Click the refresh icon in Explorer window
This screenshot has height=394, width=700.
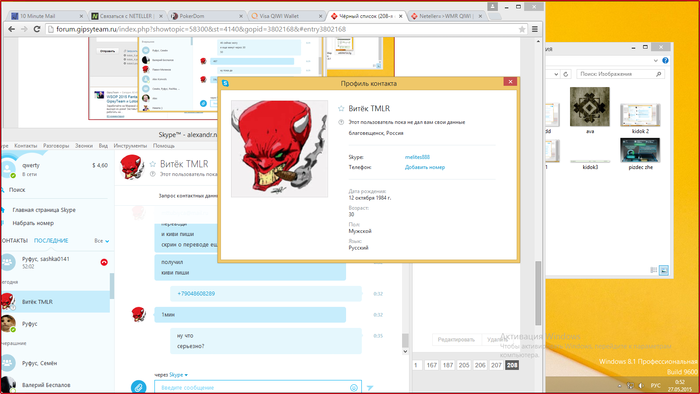tap(566, 74)
